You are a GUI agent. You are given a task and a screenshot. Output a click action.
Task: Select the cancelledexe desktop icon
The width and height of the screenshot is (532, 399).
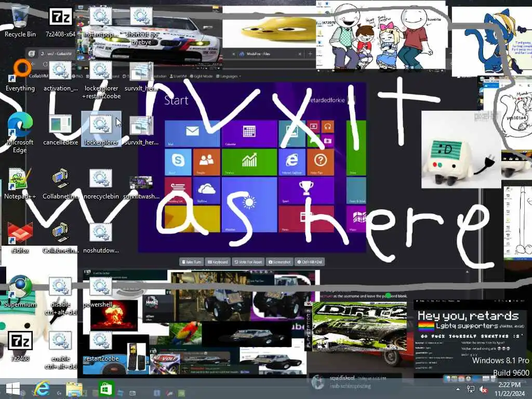click(60, 129)
